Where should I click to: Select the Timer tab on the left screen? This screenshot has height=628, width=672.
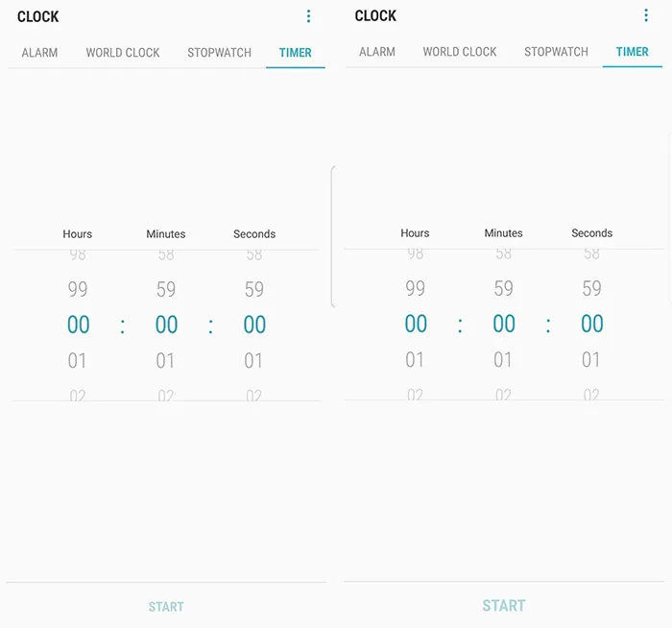pos(295,53)
